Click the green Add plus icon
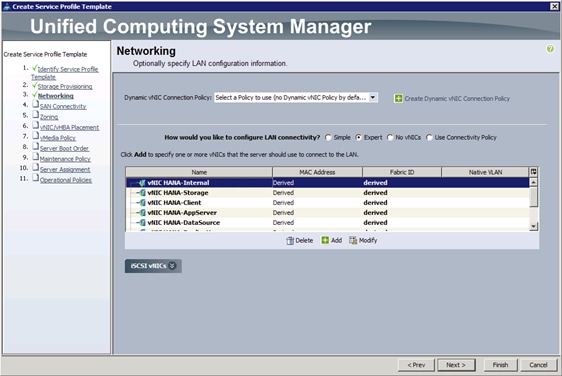This screenshot has width=562, height=376. click(x=325, y=240)
